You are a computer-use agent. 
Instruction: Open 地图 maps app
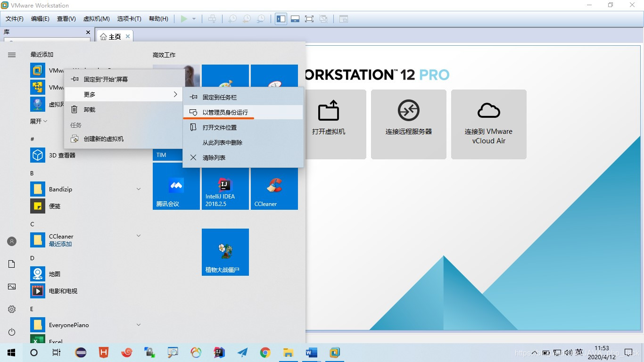coord(85,274)
